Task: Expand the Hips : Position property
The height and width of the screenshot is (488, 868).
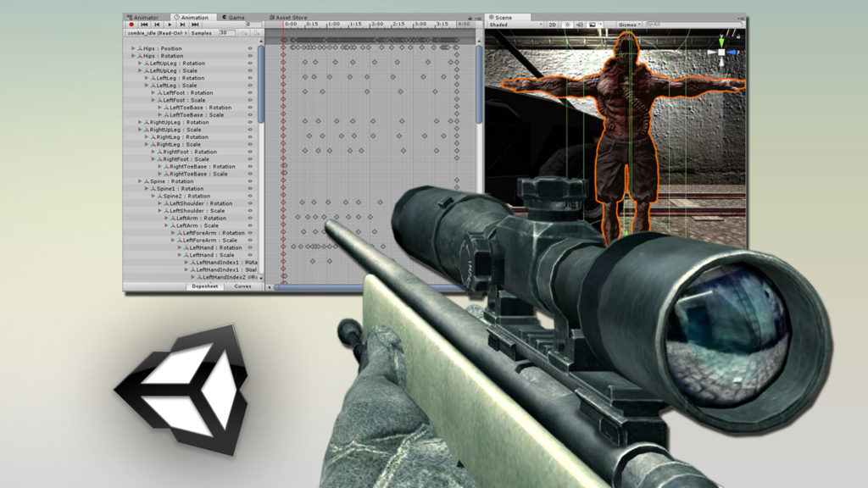Action: click(x=133, y=48)
